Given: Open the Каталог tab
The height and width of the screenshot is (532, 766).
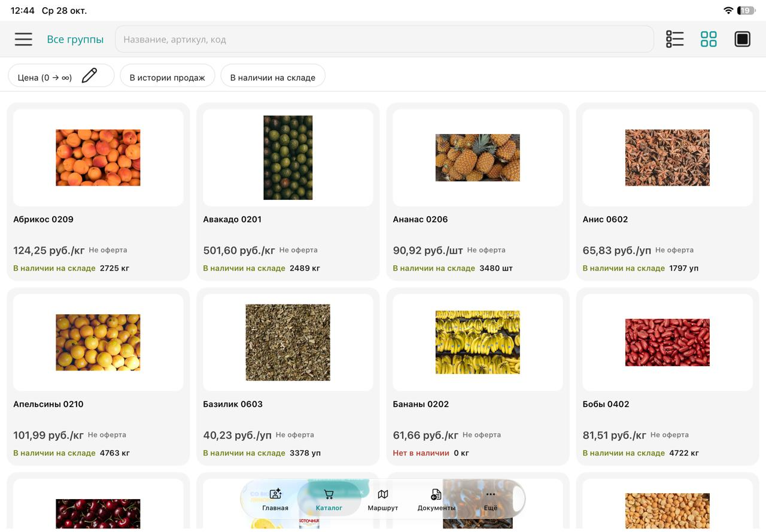Looking at the screenshot, I should (329, 500).
